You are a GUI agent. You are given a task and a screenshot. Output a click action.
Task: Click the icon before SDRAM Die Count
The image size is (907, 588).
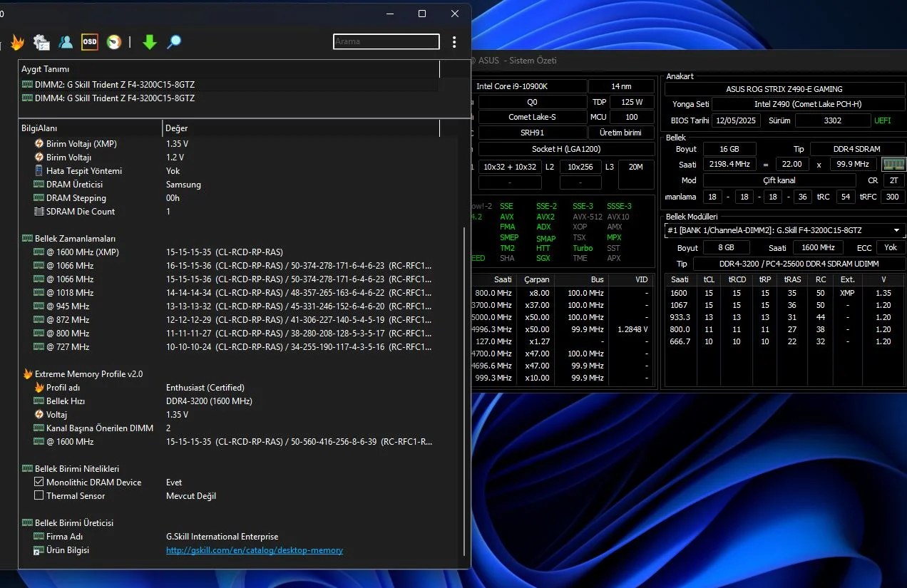pyautogui.click(x=39, y=211)
